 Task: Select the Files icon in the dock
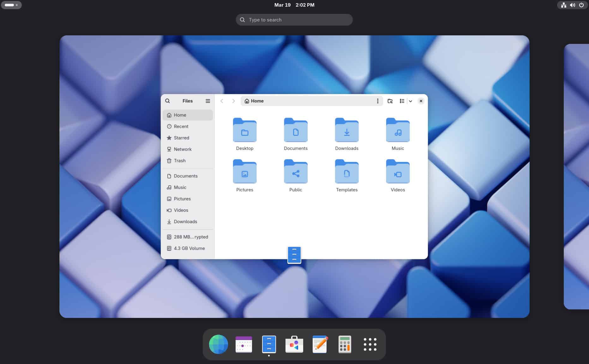(269, 344)
